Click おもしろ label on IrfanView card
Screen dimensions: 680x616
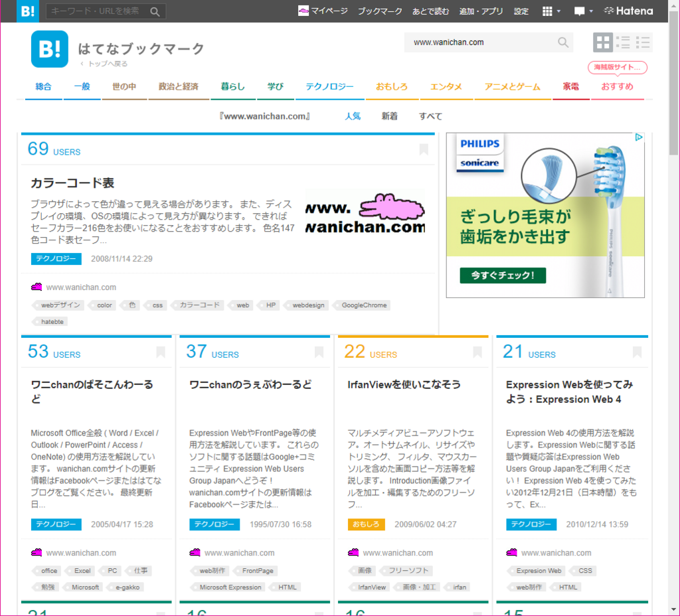(366, 524)
